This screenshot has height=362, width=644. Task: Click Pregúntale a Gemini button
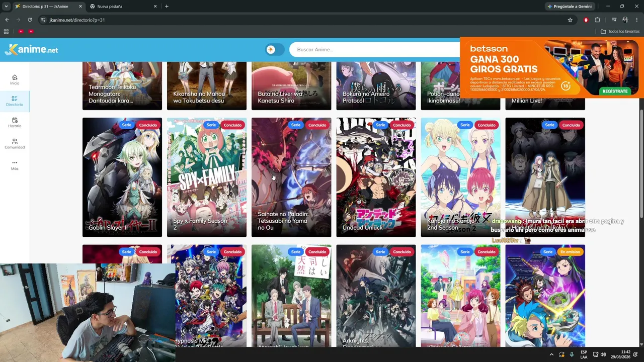click(570, 7)
